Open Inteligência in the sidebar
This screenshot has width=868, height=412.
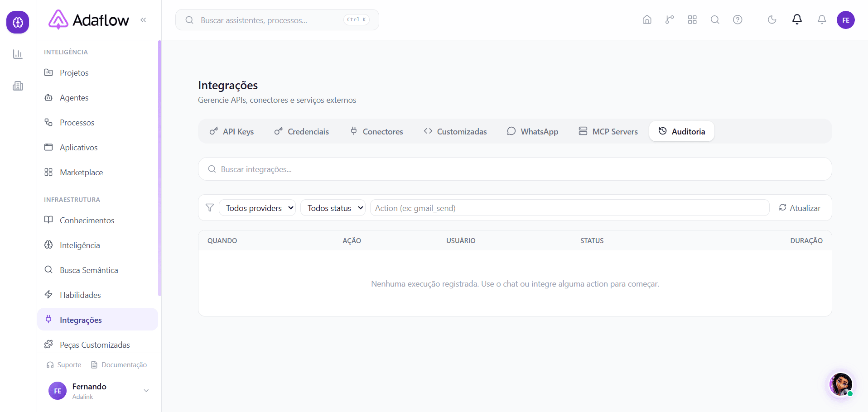click(x=97, y=245)
